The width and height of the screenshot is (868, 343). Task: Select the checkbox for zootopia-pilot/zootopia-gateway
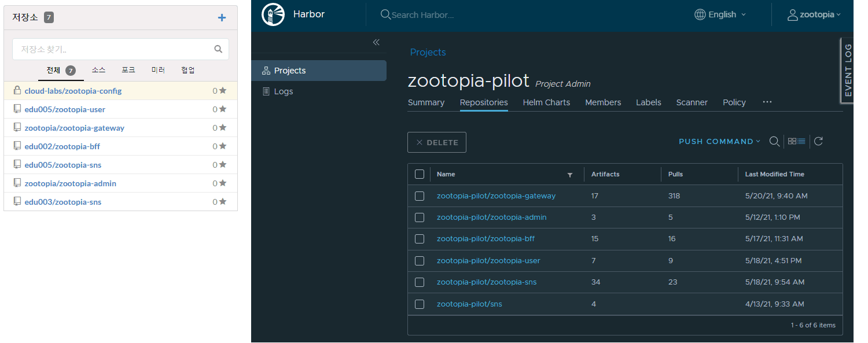tap(420, 196)
